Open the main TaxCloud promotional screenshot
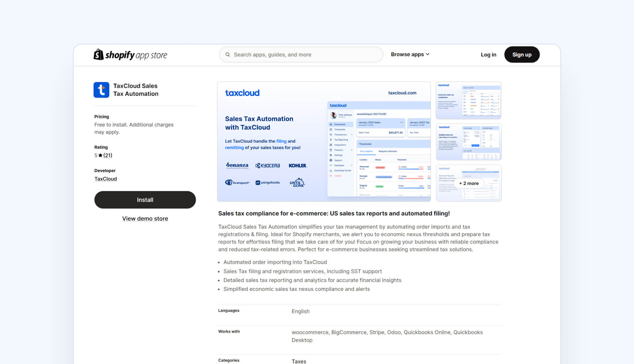Screen dimensions: 634x364 (324, 142)
